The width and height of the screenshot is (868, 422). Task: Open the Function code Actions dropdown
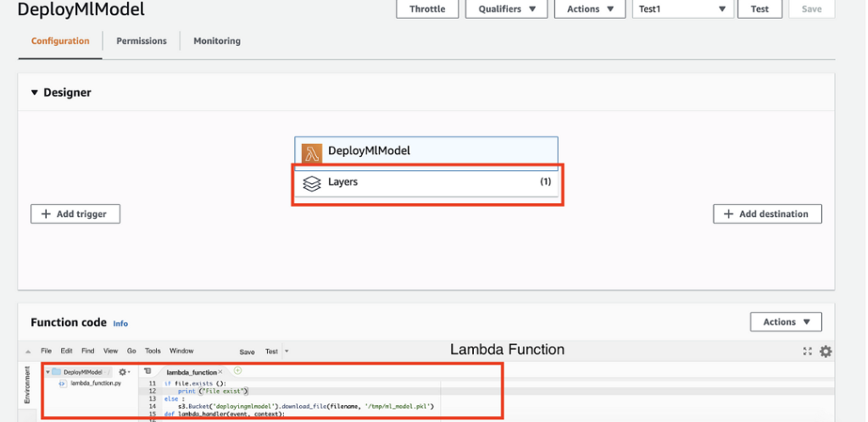coord(785,322)
